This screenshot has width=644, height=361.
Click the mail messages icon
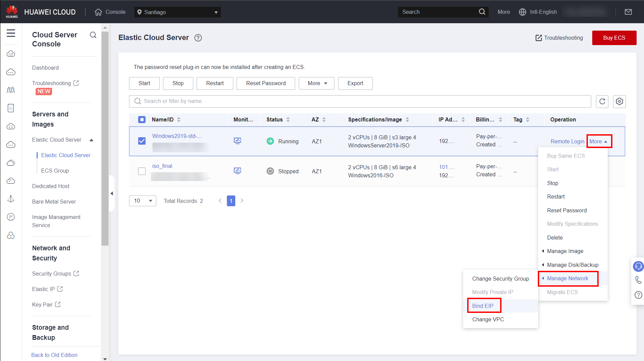[x=628, y=12]
